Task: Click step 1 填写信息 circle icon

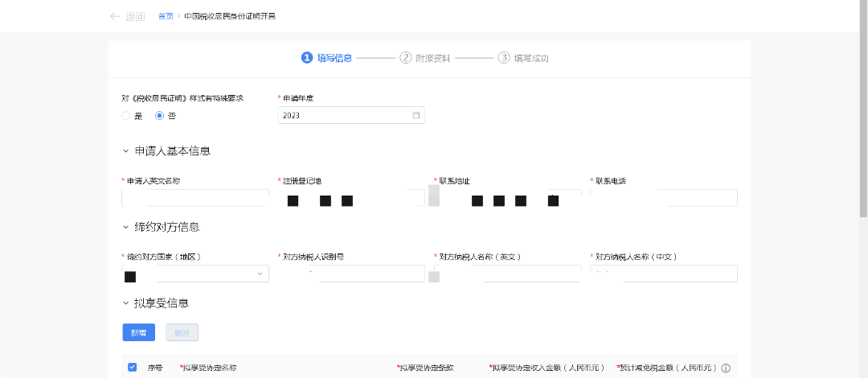Action: click(x=306, y=58)
